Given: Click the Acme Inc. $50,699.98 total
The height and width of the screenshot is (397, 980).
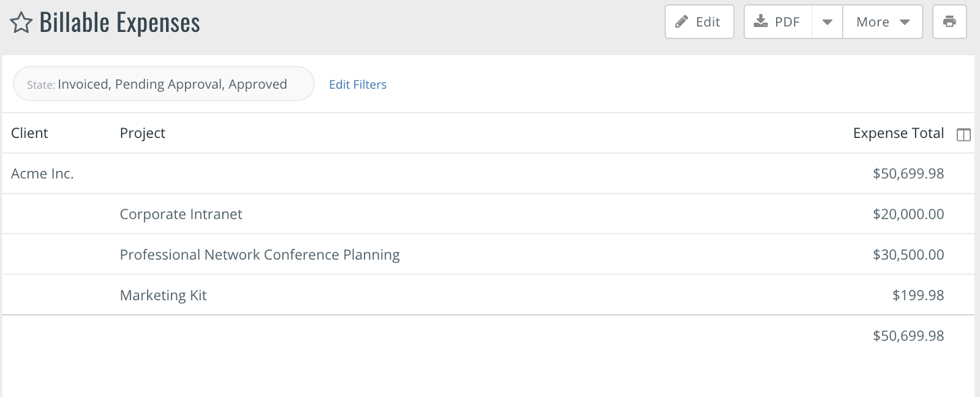Looking at the screenshot, I should pos(908,173).
